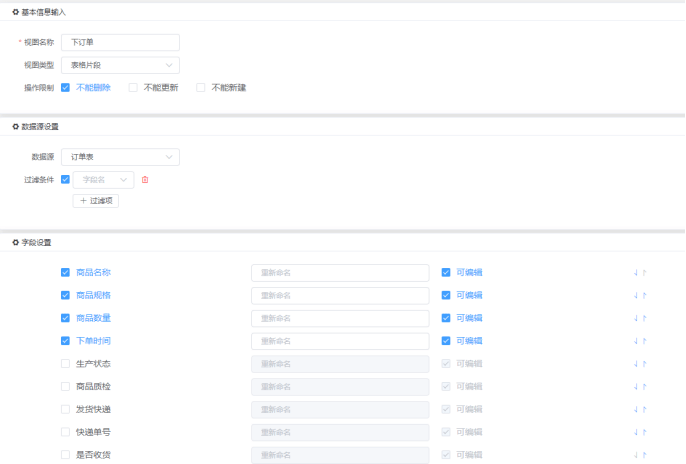Viewport: 686px width, 464px height.
Task: Move 发货快递 field up with the up arrow
Action: (x=644, y=409)
